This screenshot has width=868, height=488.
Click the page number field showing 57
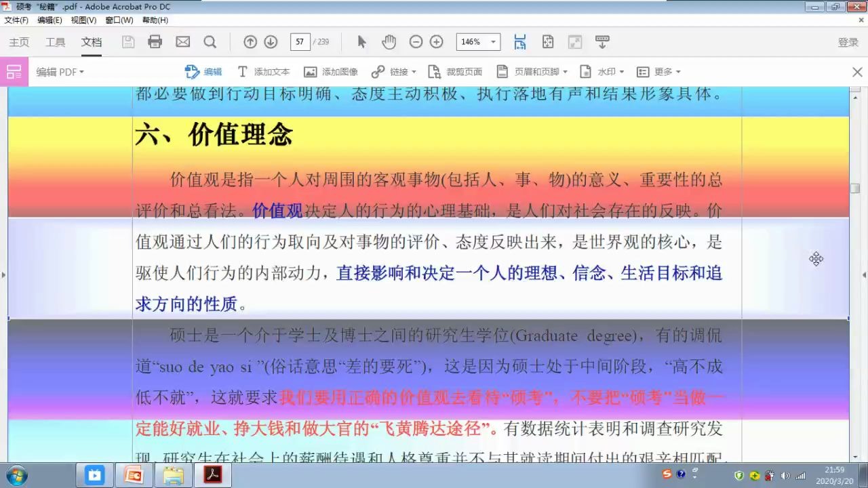click(x=300, y=41)
